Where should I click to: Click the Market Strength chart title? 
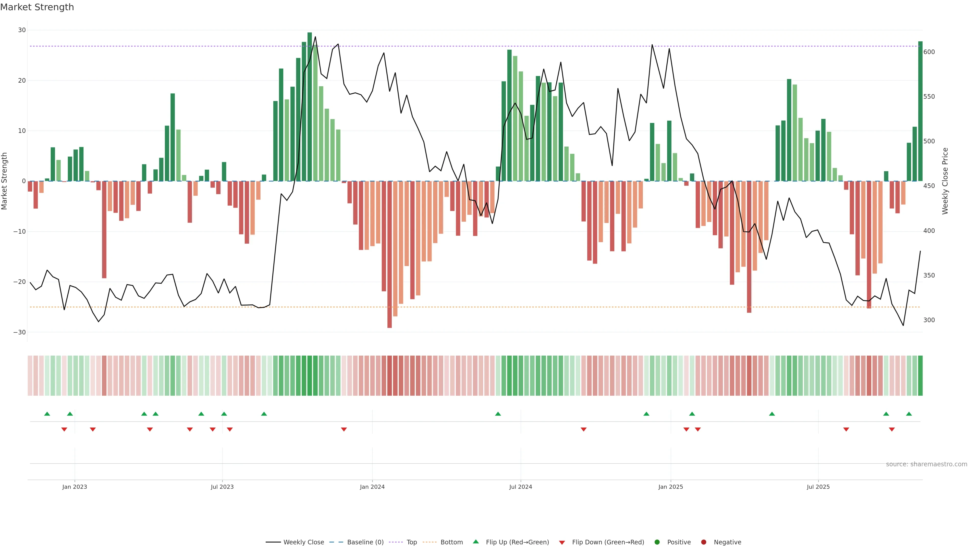click(x=37, y=7)
